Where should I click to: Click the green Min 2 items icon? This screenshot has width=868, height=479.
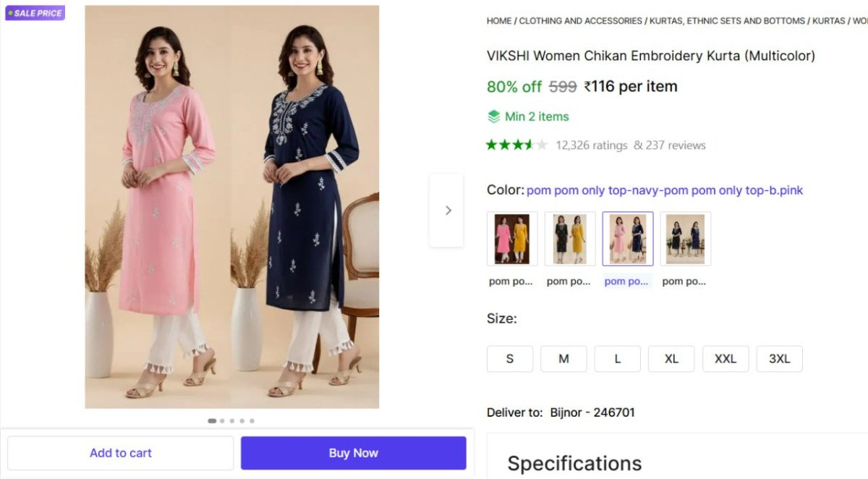[494, 116]
